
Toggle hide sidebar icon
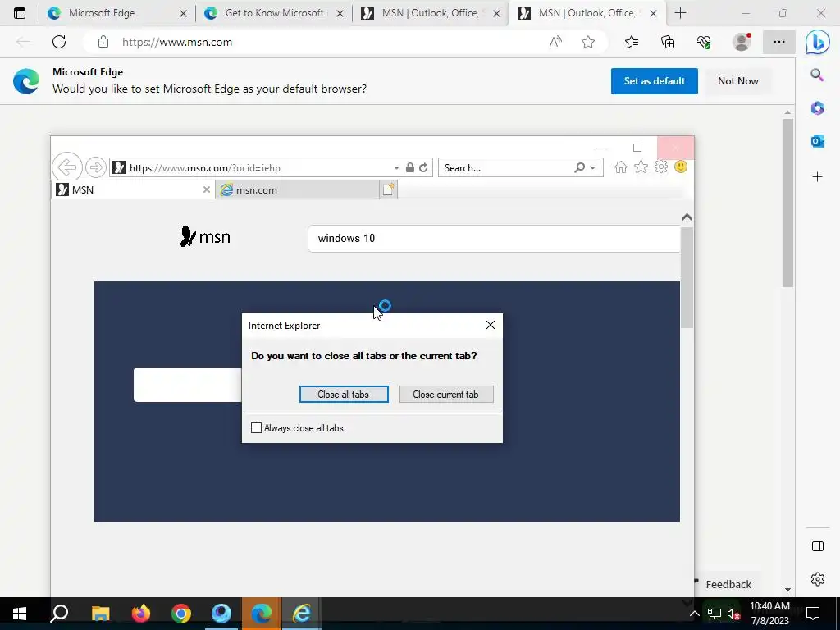click(x=818, y=546)
